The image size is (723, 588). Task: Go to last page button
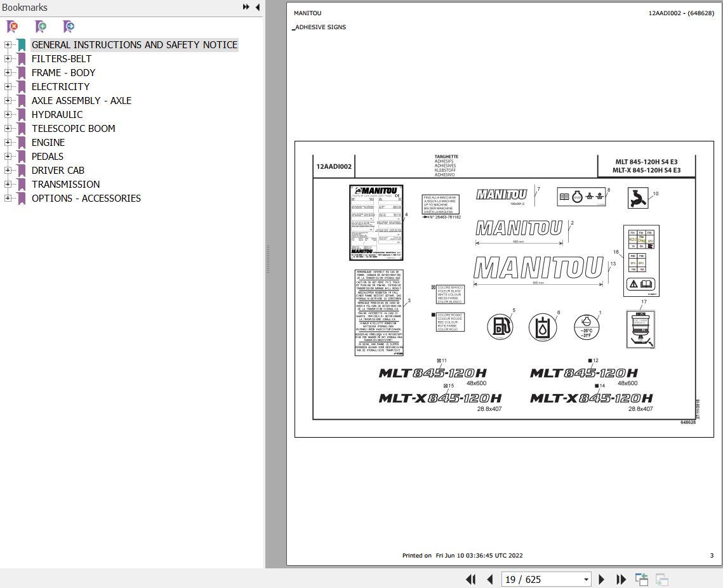(621, 579)
